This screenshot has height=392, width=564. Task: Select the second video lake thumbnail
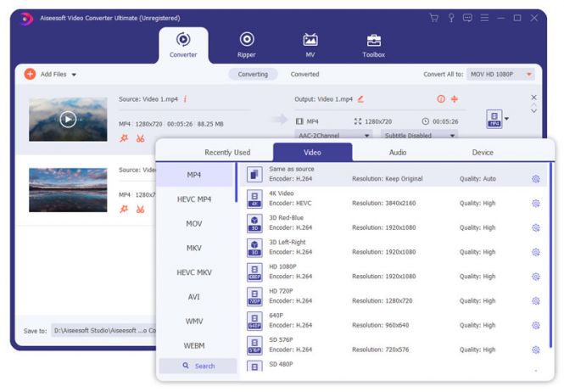pos(68,190)
